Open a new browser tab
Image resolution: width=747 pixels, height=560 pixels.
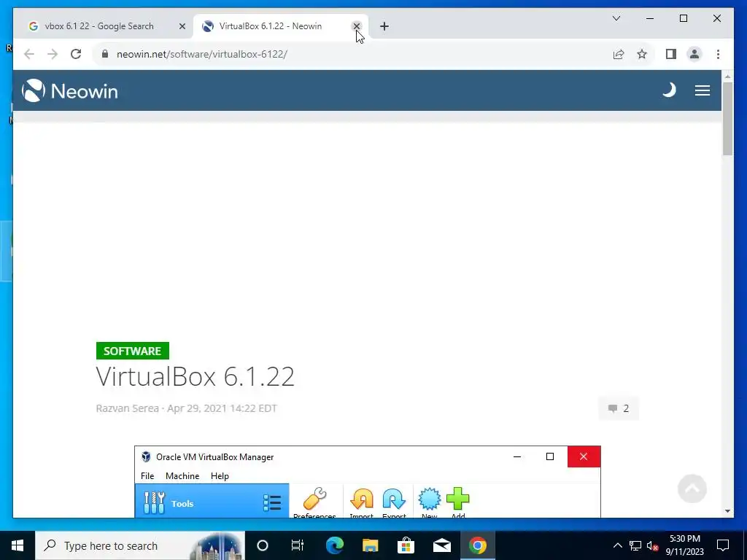coord(384,26)
